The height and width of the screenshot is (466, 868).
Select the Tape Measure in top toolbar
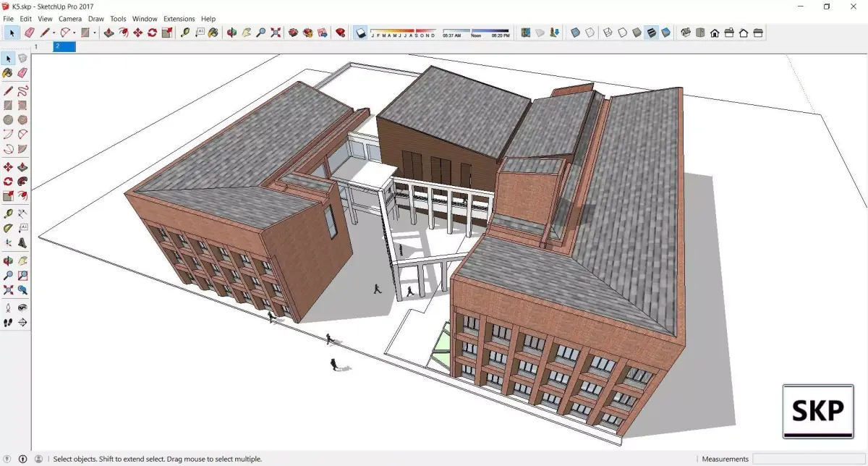pos(184,33)
